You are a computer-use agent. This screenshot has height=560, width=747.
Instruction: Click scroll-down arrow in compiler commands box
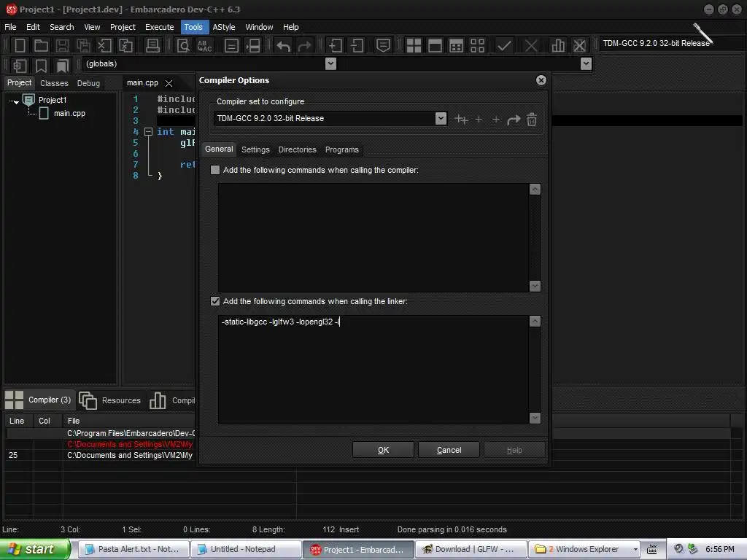pyautogui.click(x=535, y=286)
